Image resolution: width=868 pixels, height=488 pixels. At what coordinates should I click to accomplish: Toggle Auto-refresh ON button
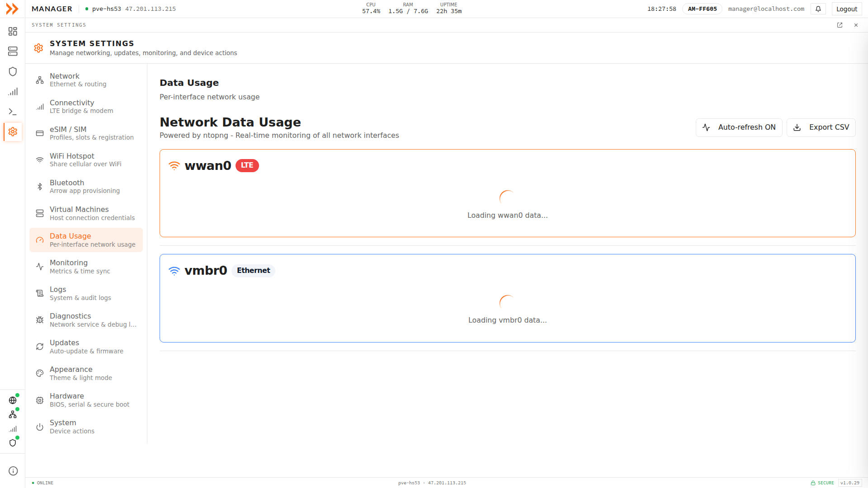[739, 127]
